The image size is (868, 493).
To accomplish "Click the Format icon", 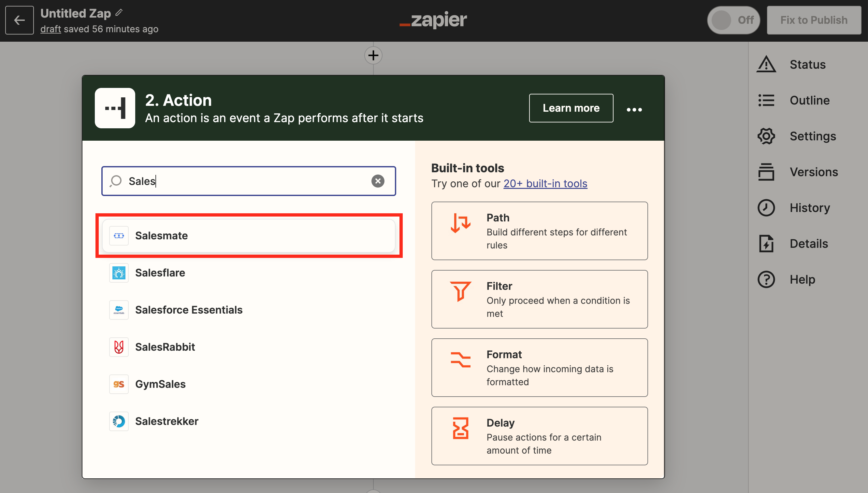I will [460, 359].
